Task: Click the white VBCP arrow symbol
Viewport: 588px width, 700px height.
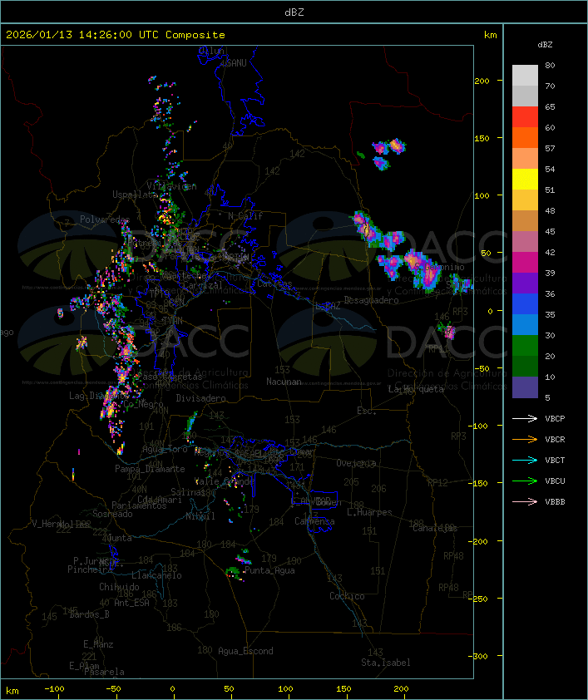Action: pyautogui.click(x=525, y=418)
